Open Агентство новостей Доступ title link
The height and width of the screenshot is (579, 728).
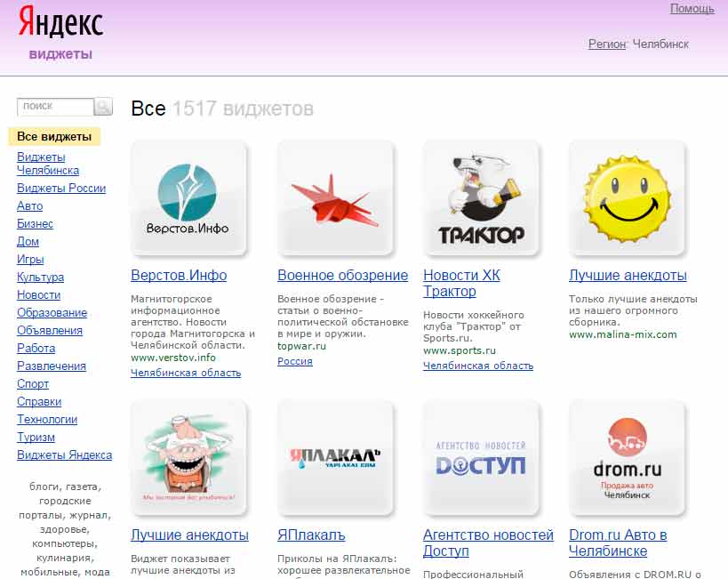(488, 543)
